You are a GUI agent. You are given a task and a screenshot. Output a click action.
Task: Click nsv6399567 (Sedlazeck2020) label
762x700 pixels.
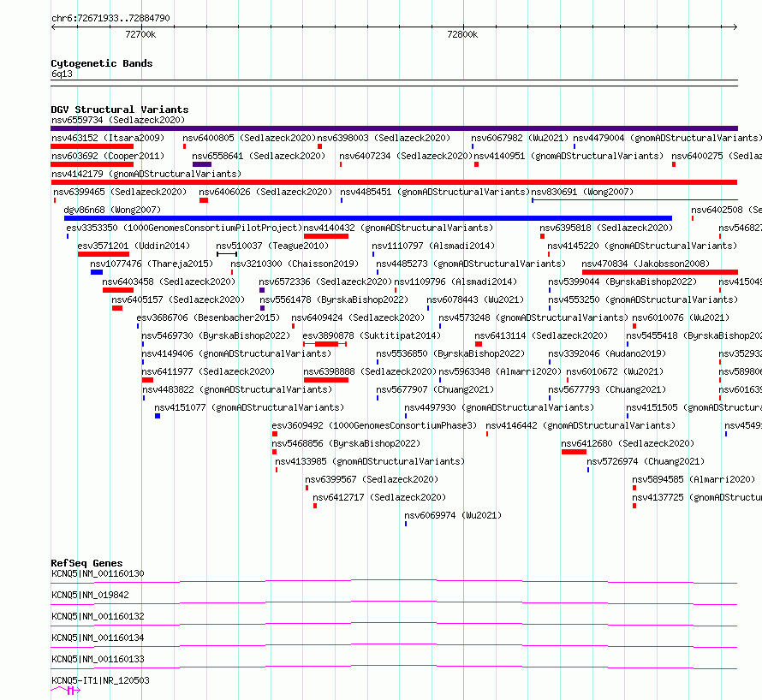point(372,479)
